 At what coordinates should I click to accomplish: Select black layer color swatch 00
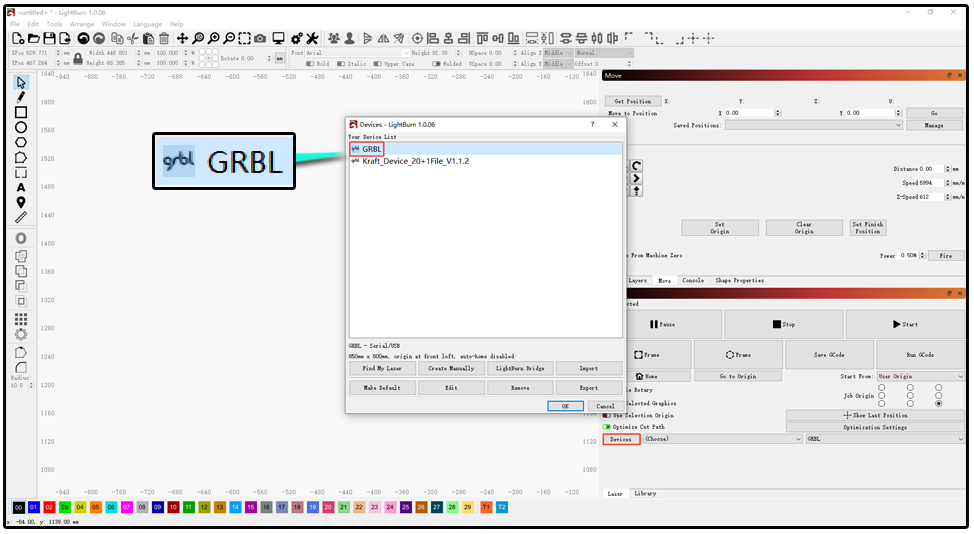(x=19, y=507)
